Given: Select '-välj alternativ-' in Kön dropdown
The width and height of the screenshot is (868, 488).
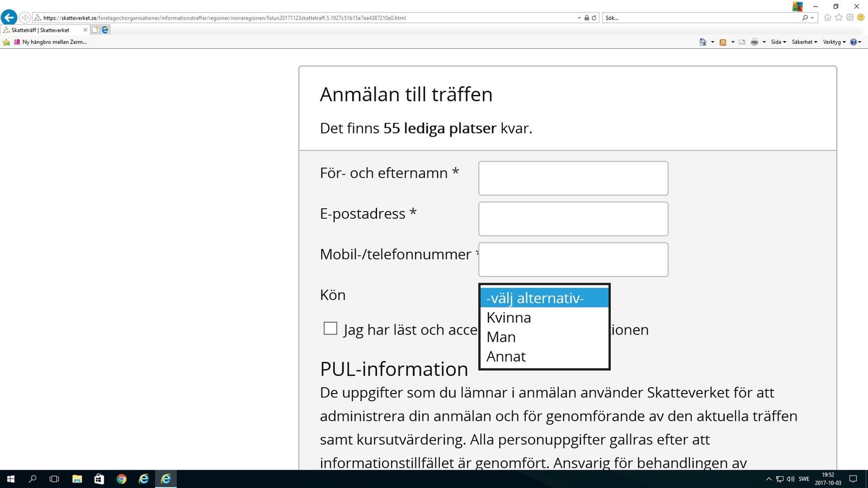Looking at the screenshot, I should pyautogui.click(x=544, y=298).
